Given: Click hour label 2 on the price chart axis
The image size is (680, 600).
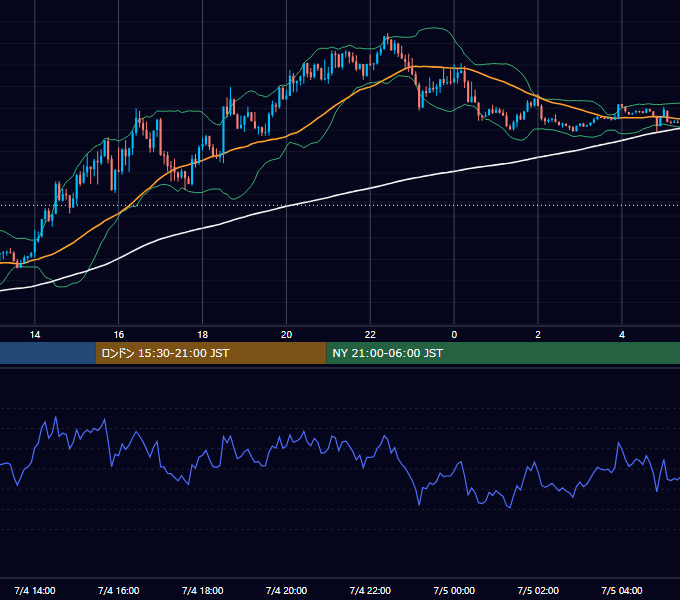Looking at the screenshot, I should [x=538, y=335].
